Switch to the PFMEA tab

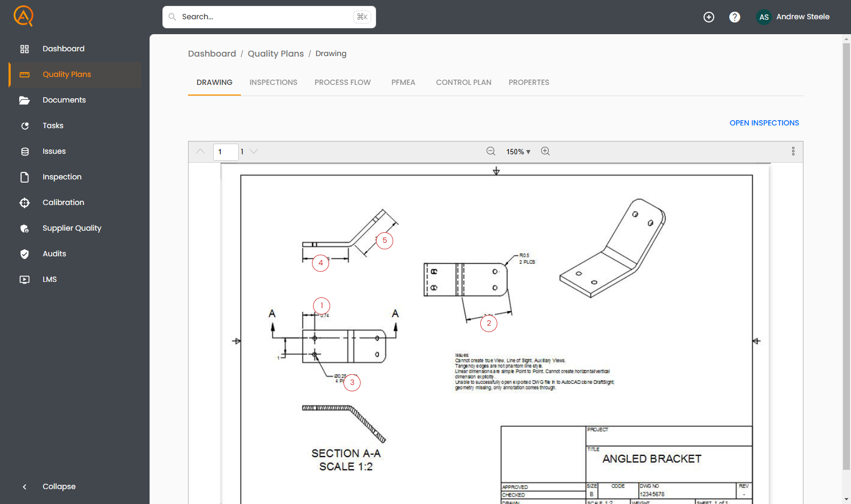[403, 82]
